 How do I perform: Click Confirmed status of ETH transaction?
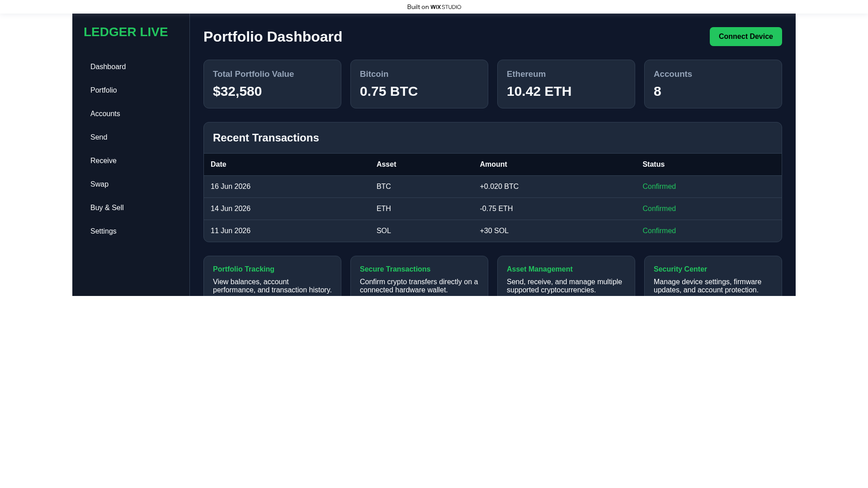point(659,209)
